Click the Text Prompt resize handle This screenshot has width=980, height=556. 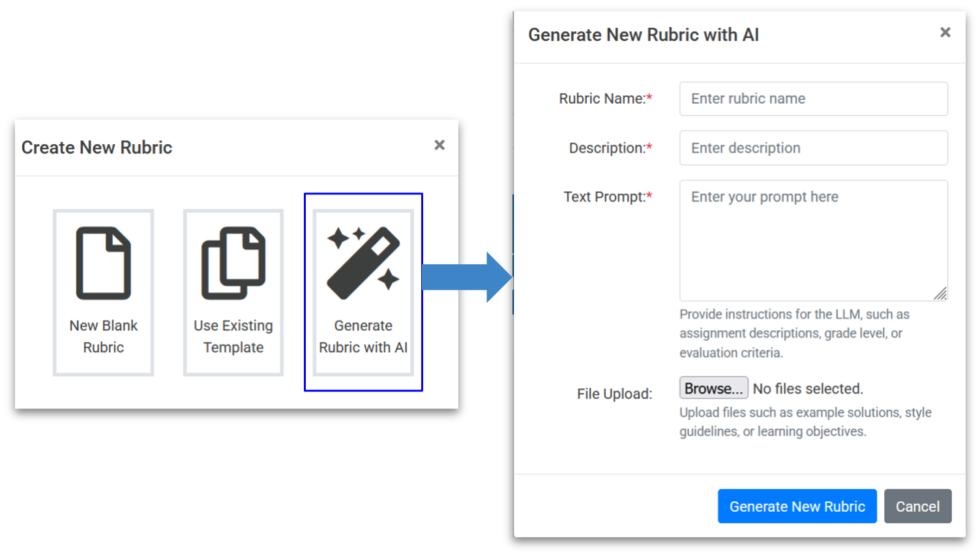coord(940,294)
